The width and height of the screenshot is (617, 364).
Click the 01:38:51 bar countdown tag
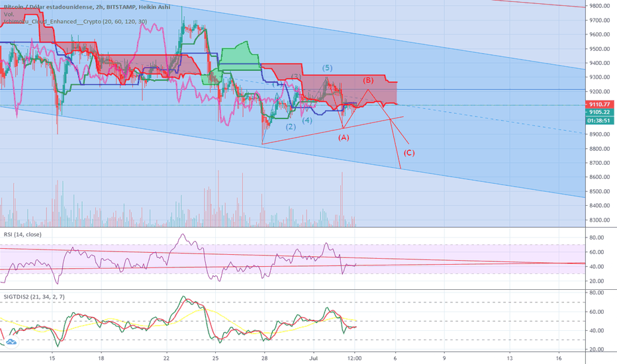coord(599,121)
